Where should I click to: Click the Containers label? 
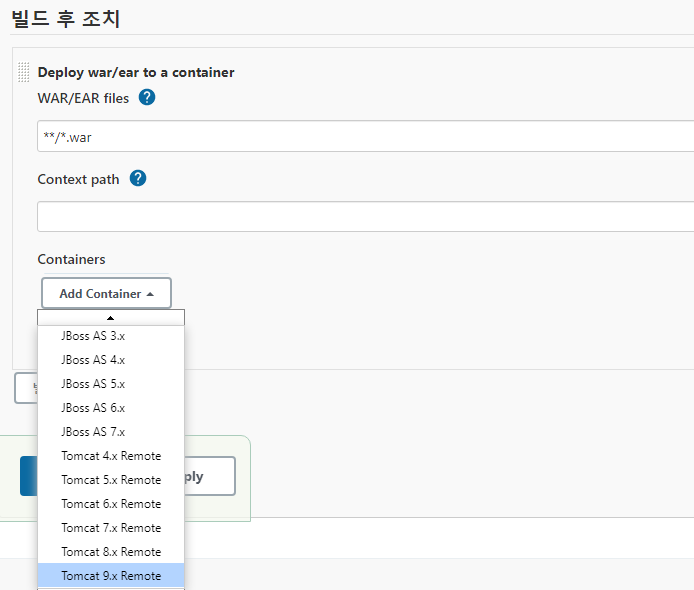(x=71, y=259)
